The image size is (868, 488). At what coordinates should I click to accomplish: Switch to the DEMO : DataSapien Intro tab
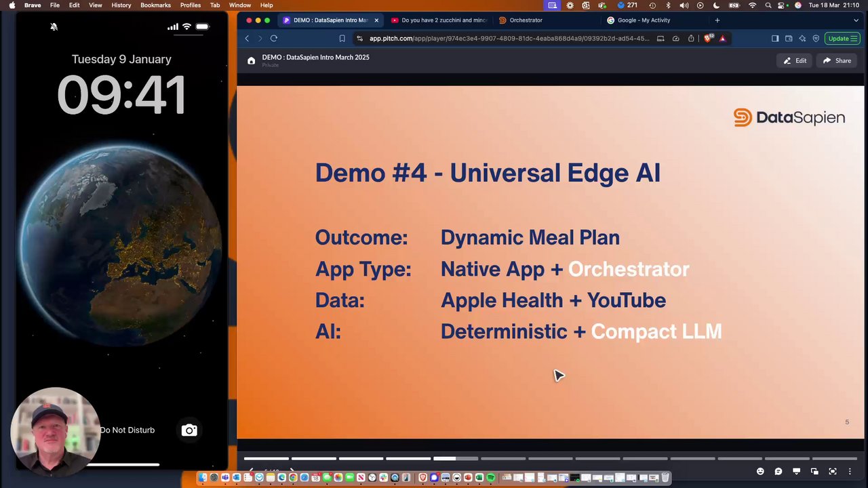pyautogui.click(x=329, y=20)
